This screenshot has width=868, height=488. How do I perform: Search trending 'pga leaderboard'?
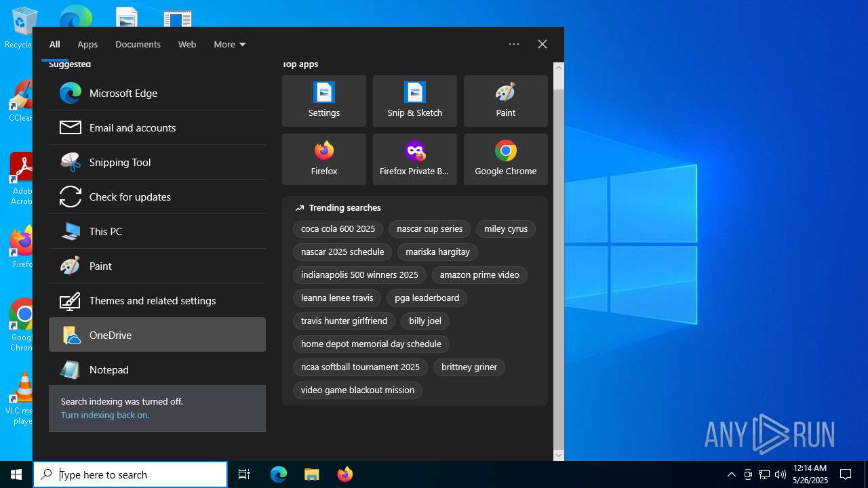point(427,298)
